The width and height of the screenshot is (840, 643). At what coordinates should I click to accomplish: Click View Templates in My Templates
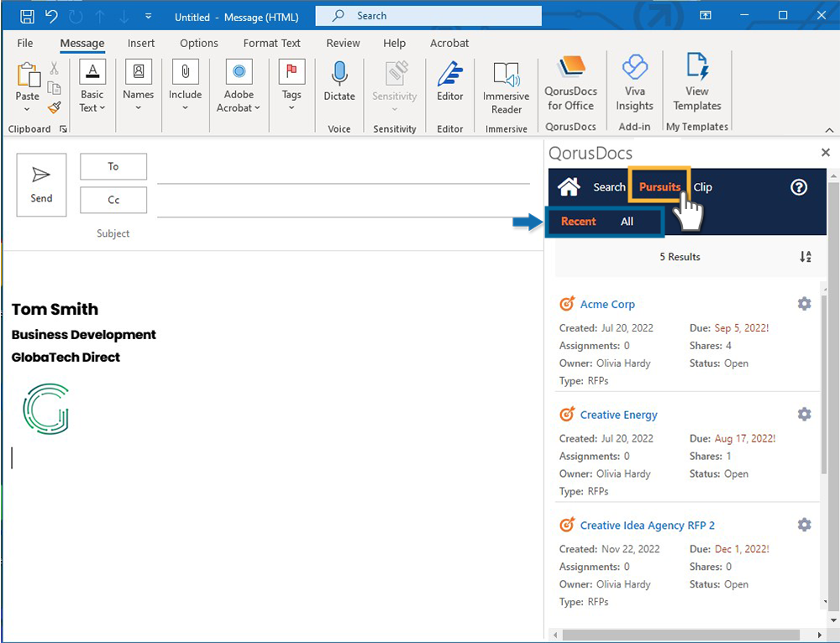(x=697, y=82)
